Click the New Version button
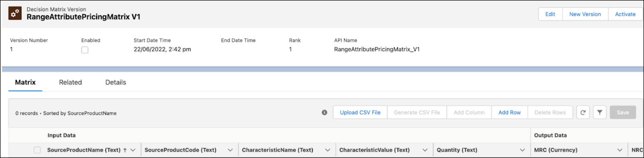The image size is (644, 158). pos(585,14)
